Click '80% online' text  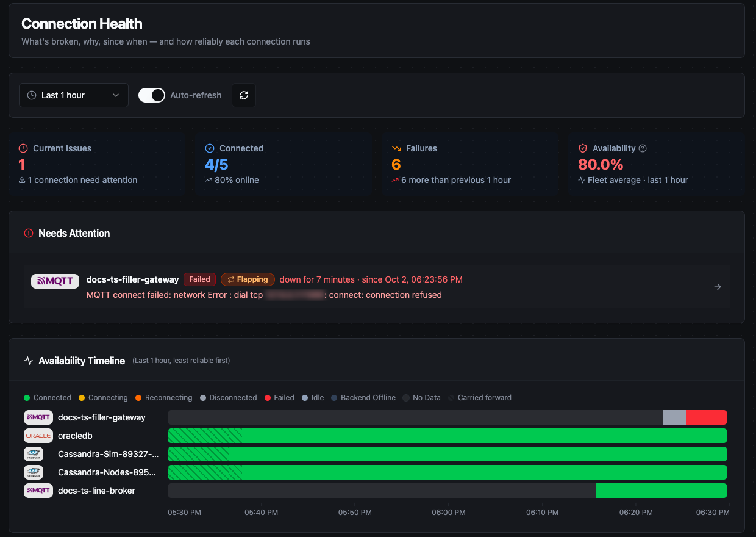tap(237, 180)
